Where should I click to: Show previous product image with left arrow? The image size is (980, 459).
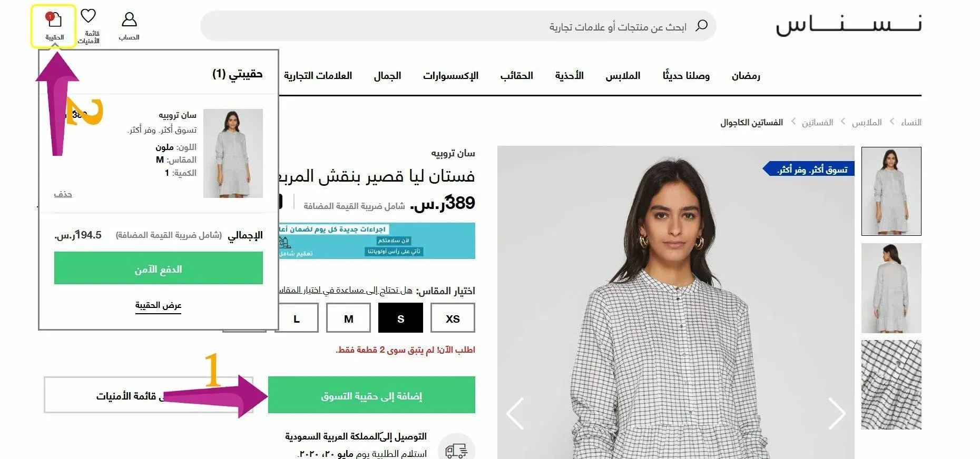[515, 414]
